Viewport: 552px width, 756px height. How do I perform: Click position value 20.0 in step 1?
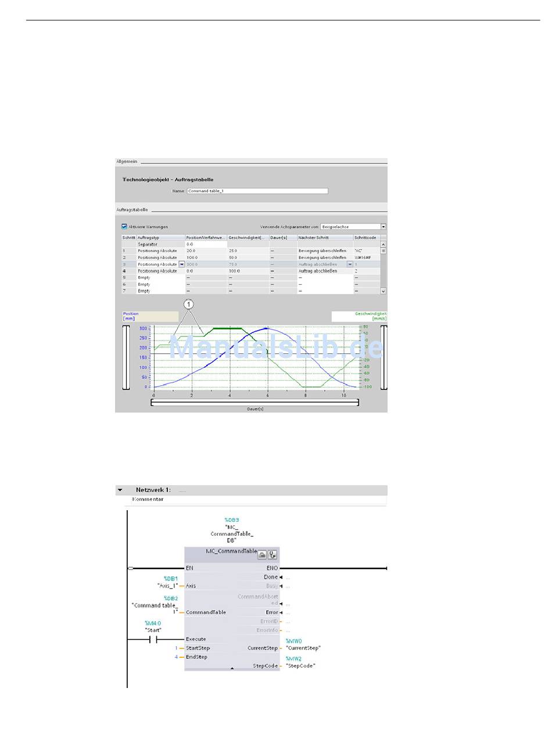(206, 250)
